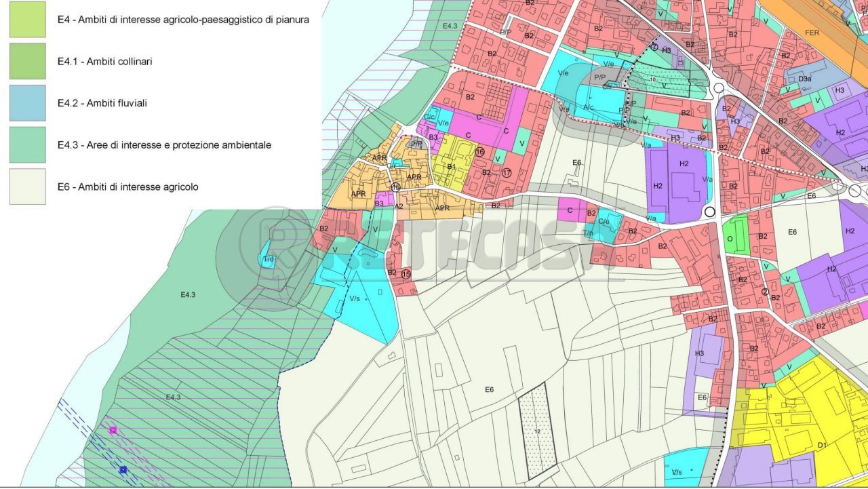Click the circled marker 15 near B2 zone
Screen dimensions: 868x489
pyautogui.click(x=406, y=273)
